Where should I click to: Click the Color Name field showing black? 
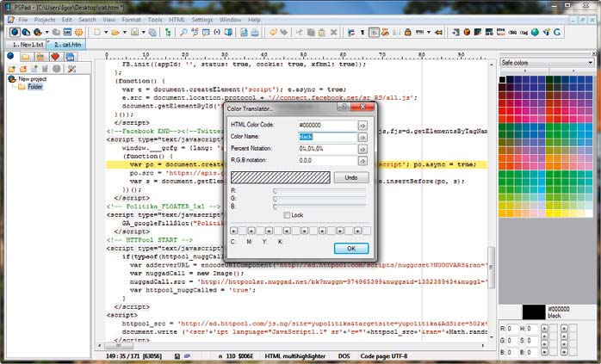[327, 137]
